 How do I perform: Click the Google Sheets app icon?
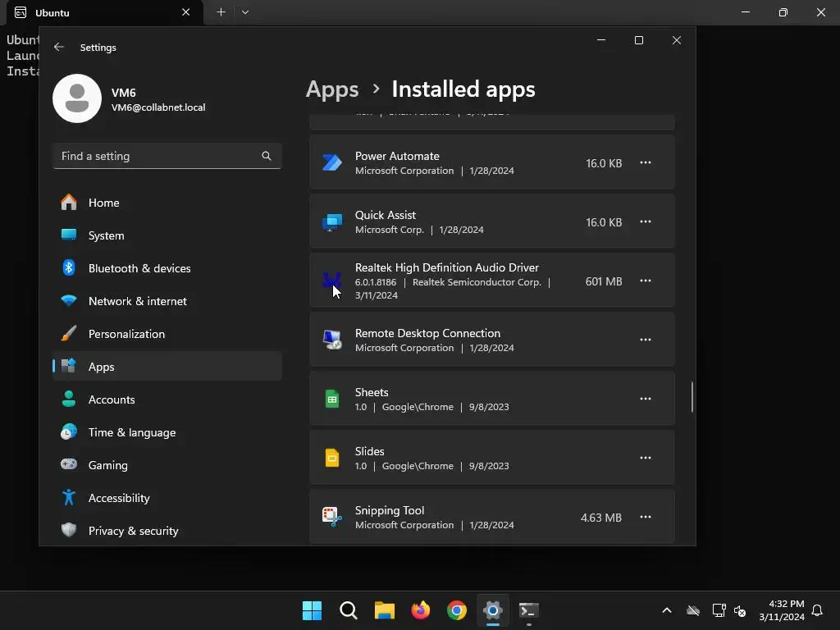[332, 399]
